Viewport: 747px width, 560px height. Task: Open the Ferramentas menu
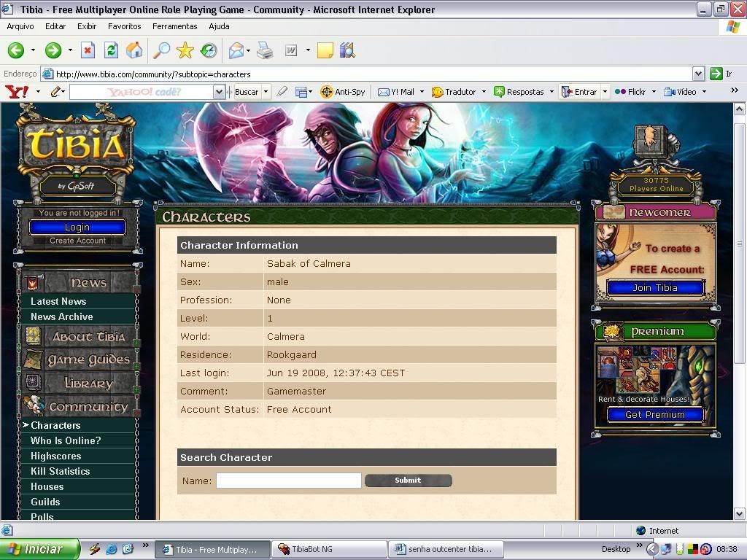[175, 26]
